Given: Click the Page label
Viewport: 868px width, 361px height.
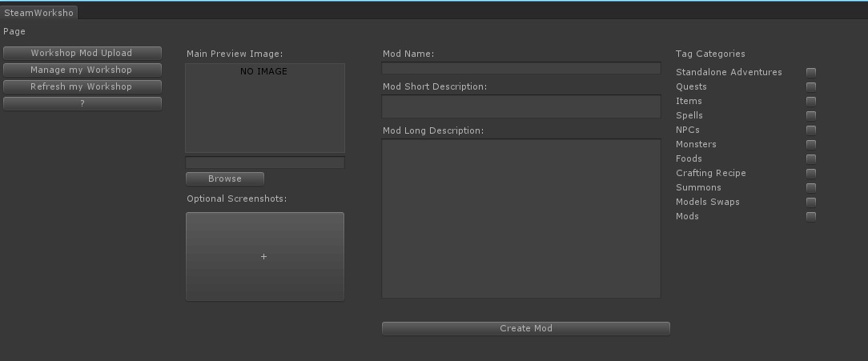Looking at the screenshot, I should point(14,31).
